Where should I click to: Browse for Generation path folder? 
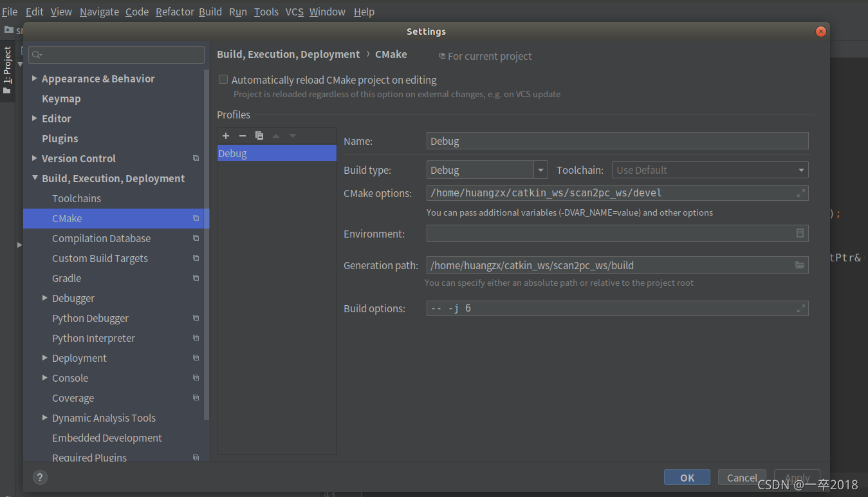point(800,265)
